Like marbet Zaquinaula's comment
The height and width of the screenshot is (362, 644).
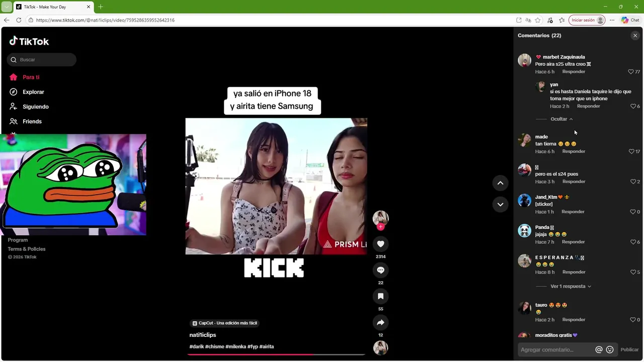click(630, 72)
